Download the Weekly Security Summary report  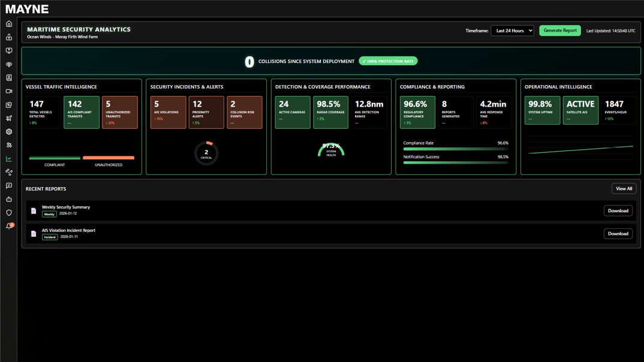618,210
